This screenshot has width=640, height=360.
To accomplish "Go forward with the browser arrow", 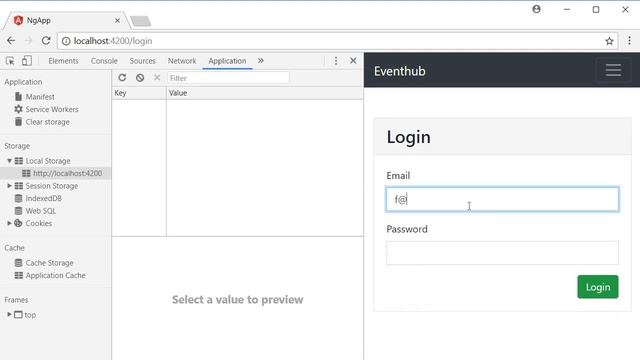I will pos(28,41).
